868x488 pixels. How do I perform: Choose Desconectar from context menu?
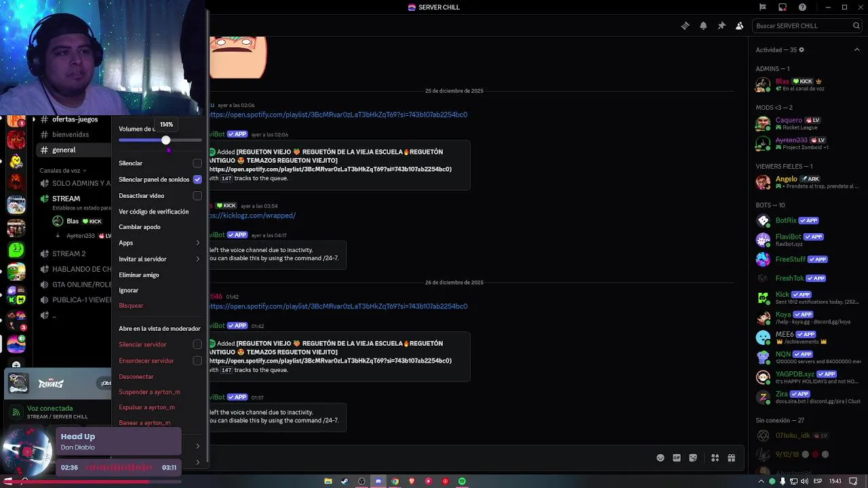[136, 377]
